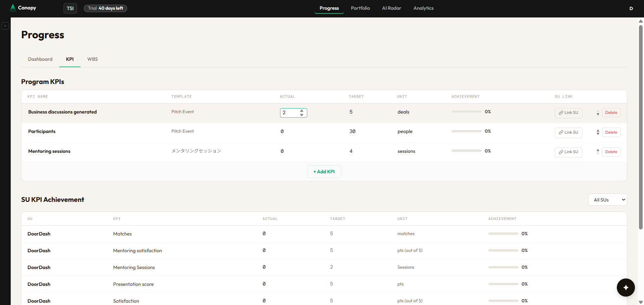Click the scrollbar up arrow

(x=641, y=21)
